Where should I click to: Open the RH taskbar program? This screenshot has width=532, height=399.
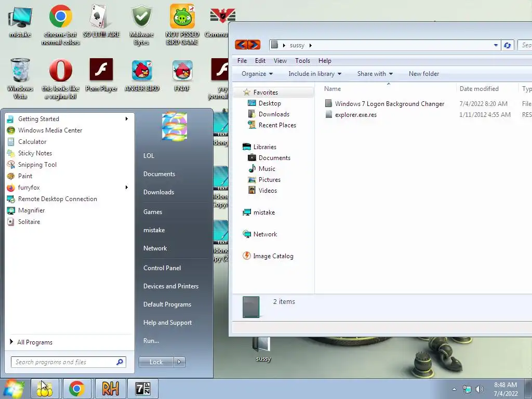point(110,389)
